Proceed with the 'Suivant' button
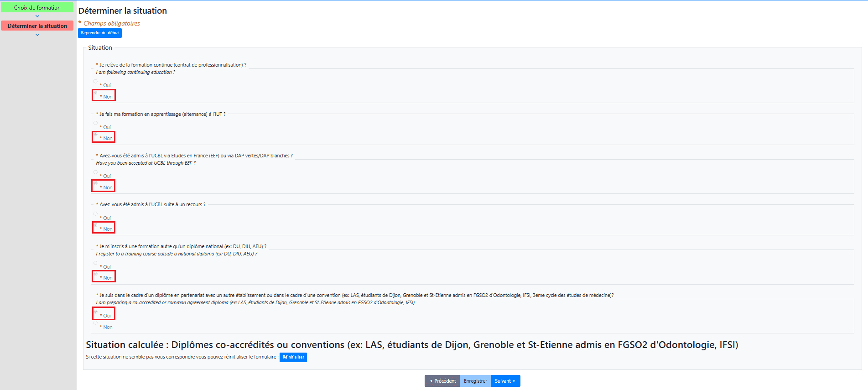 (505, 381)
